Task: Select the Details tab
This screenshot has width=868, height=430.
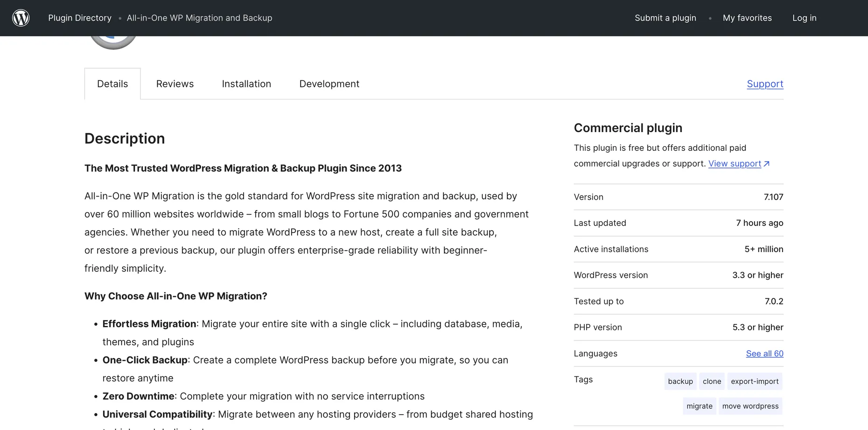Action: coord(112,84)
